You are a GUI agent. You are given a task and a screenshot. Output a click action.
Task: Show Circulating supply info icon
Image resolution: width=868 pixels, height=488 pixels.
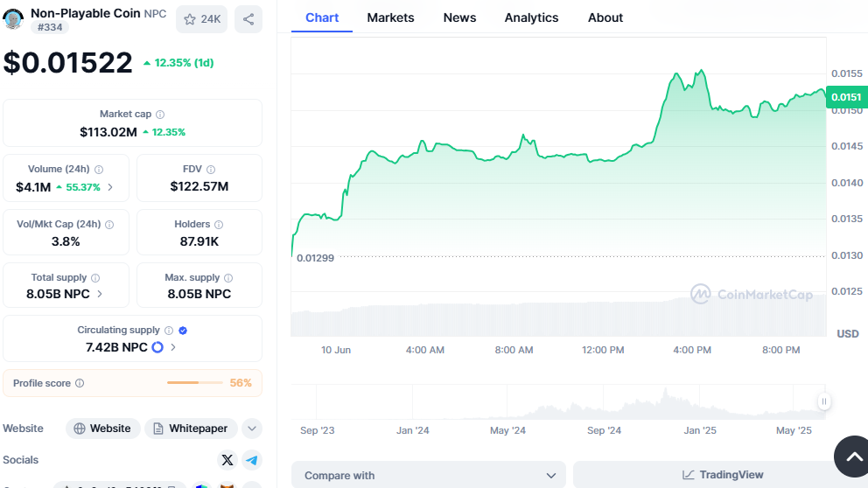(169, 331)
